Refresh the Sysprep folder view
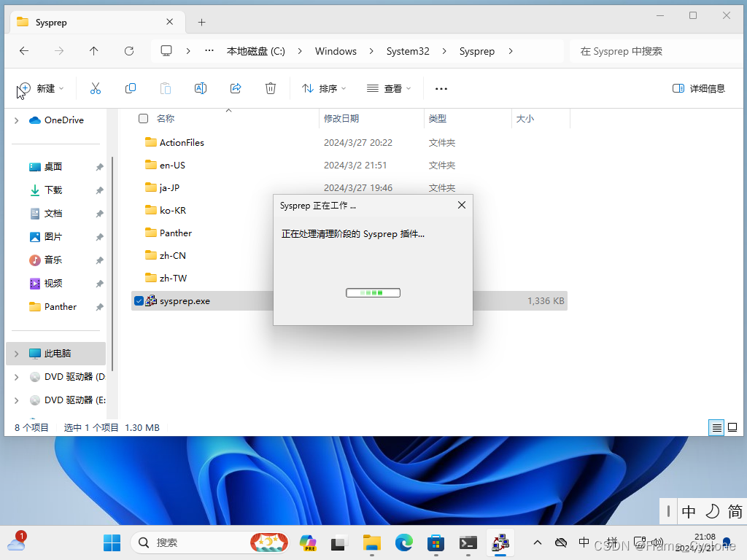Image resolution: width=747 pixels, height=560 pixels. click(x=129, y=51)
